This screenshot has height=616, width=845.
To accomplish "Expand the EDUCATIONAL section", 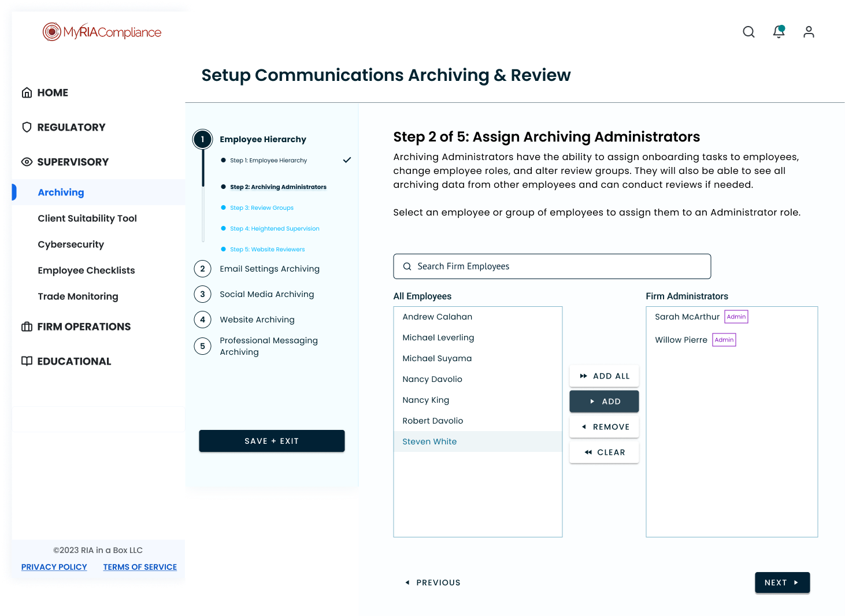I will [74, 361].
